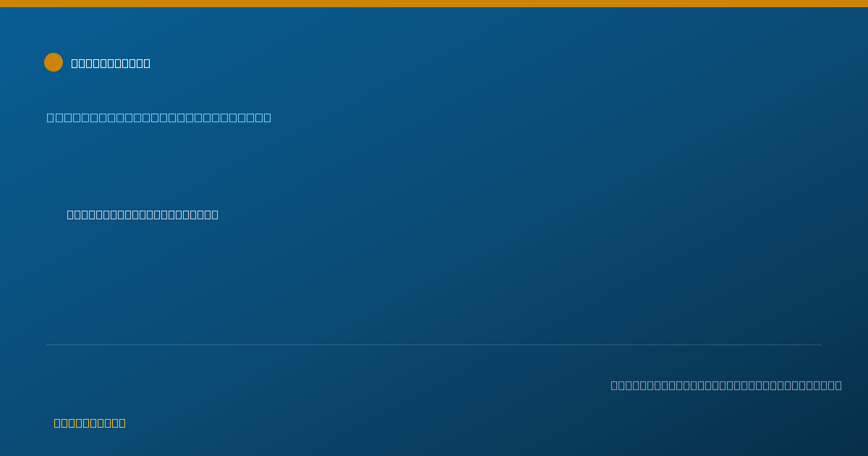Screen dimensions: 868x456
Task: Click the thin horizontal divider line
Action: (x=434, y=345)
